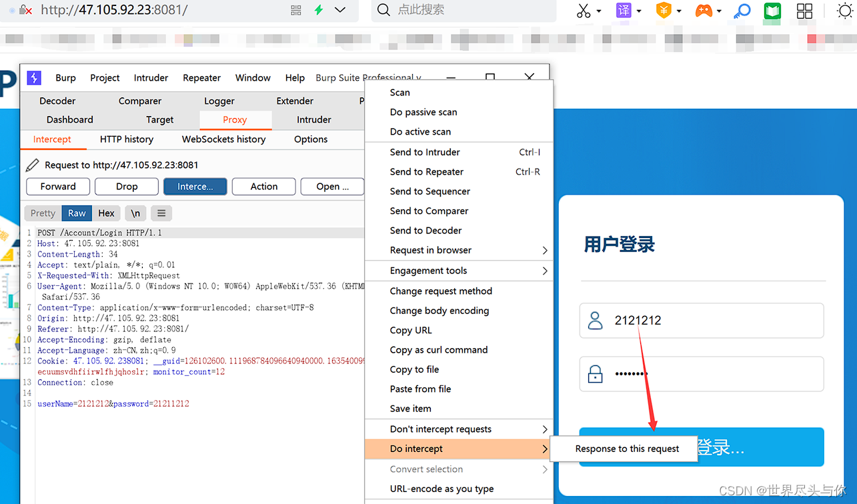Click the padlock icon in password field
The image size is (857, 504).
click(595, 373)
